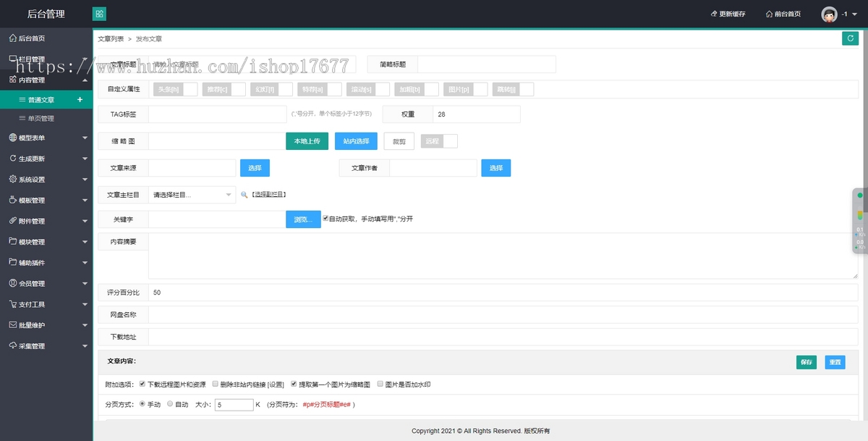
Task: Click 选择 button next to 文章来源
Action: click(255, 168)
